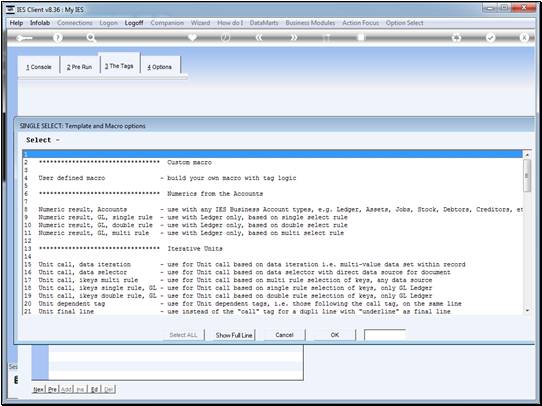Click the Del button below the list
Viewport: 542px width, 406px height.
click(108, 389)
